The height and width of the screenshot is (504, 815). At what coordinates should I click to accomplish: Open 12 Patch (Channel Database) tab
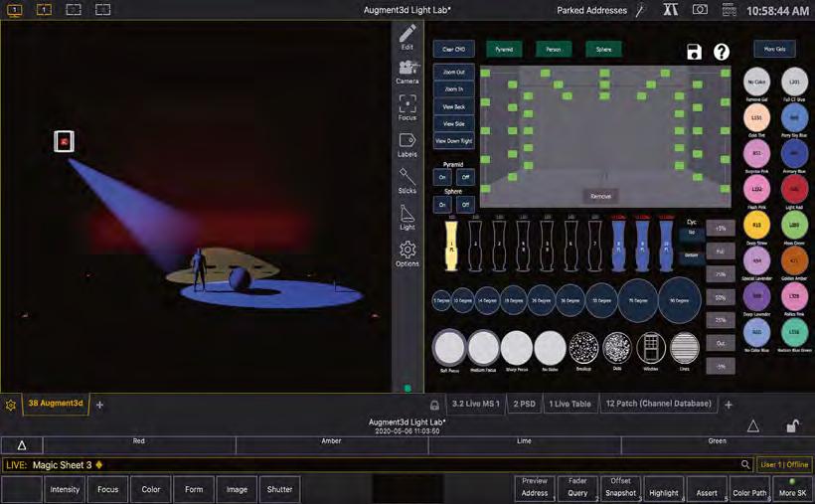click(x=659, y=404)
